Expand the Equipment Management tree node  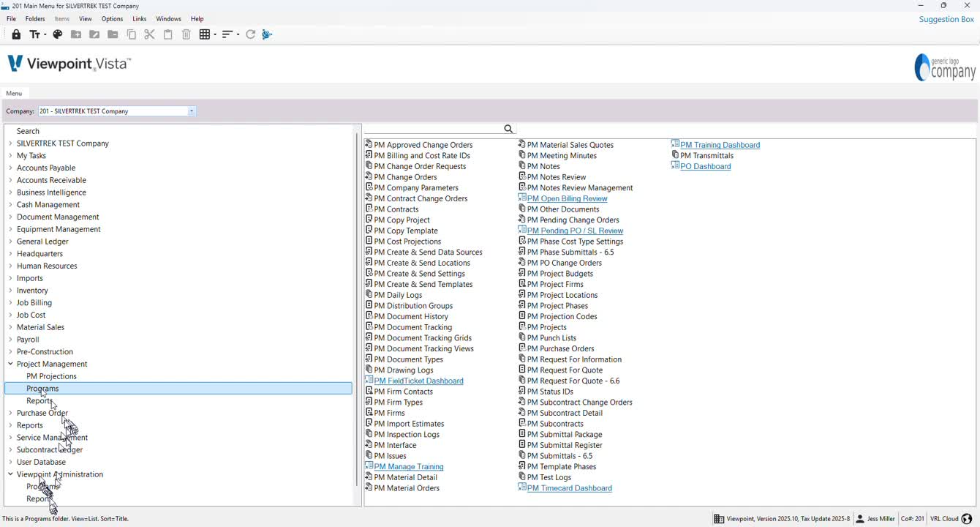click(x=10, y=229)
